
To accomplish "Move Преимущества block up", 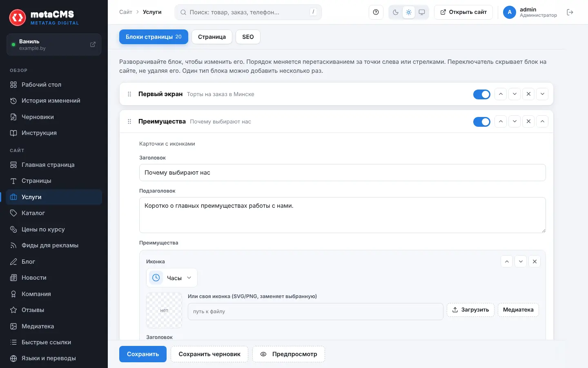I will pos(501,121).
